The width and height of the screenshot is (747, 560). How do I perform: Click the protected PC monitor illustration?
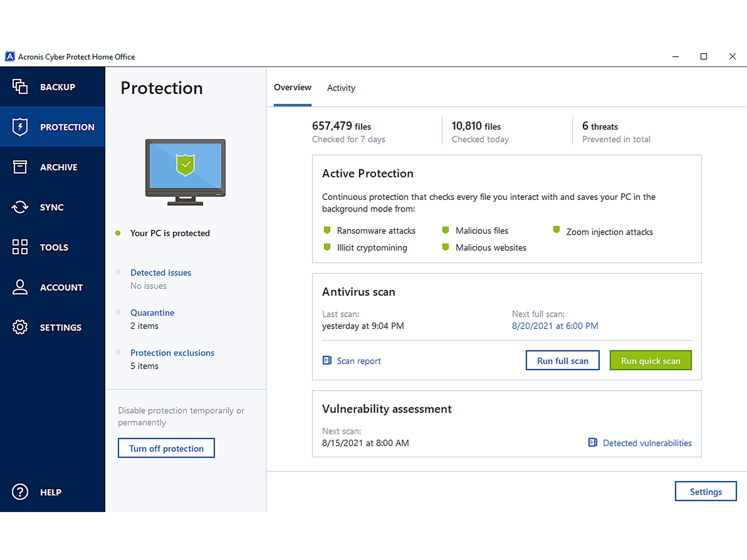tap(185, 172)
